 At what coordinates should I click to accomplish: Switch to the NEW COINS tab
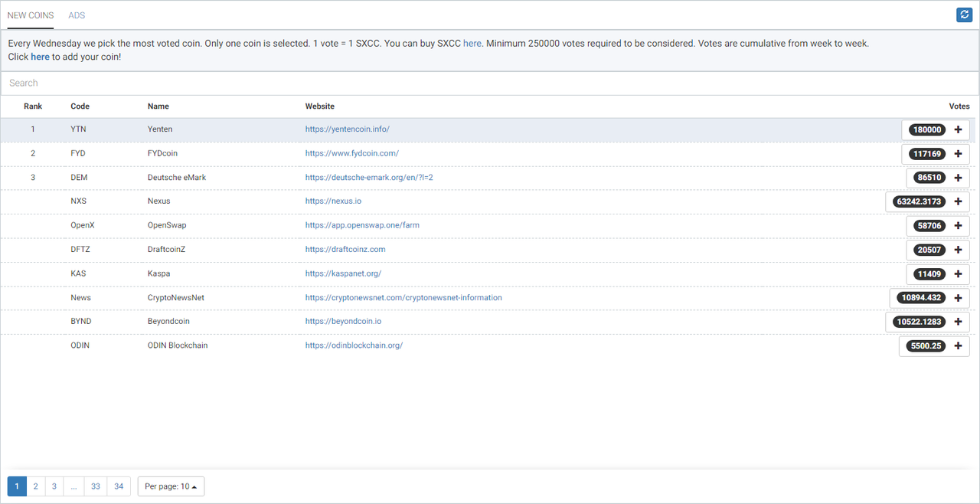click(x=31, y=15)
